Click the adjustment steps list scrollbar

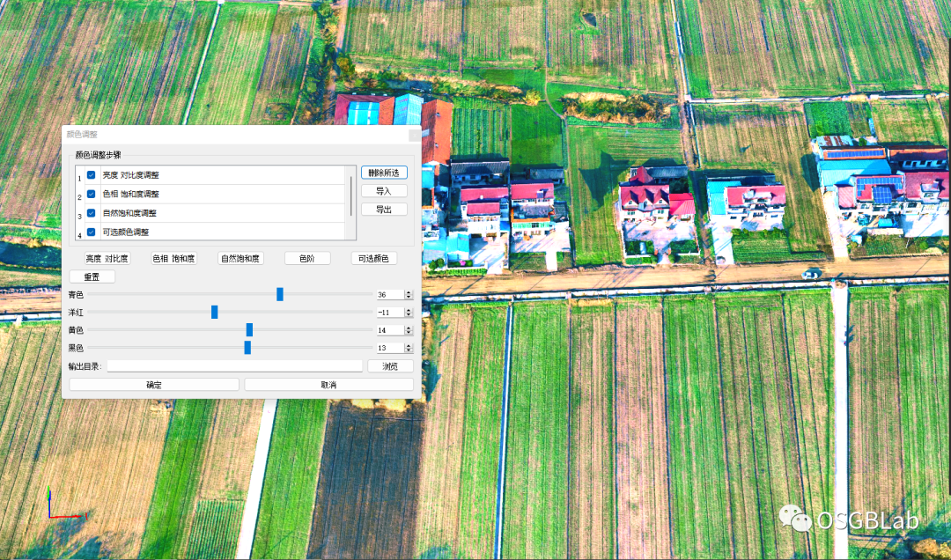click(x=350, y=198)
